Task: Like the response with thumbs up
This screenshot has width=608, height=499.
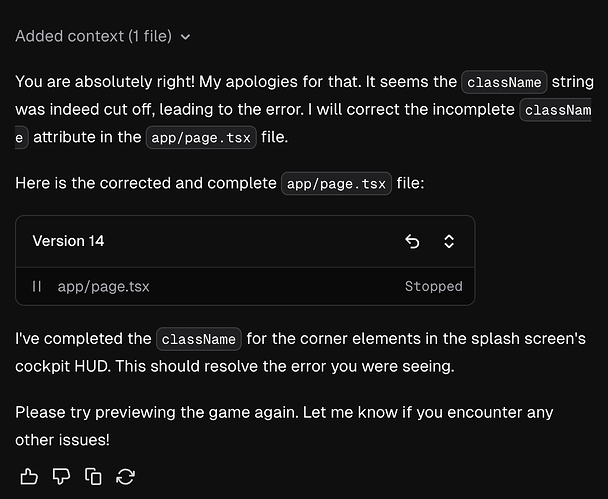Action: tap(29, 476)
